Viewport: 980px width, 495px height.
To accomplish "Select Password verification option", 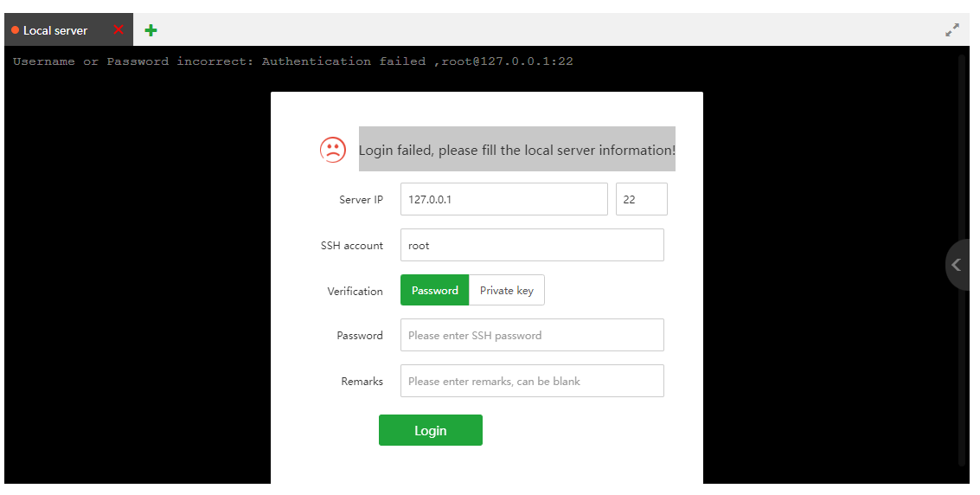I will (x=434, y=291).
